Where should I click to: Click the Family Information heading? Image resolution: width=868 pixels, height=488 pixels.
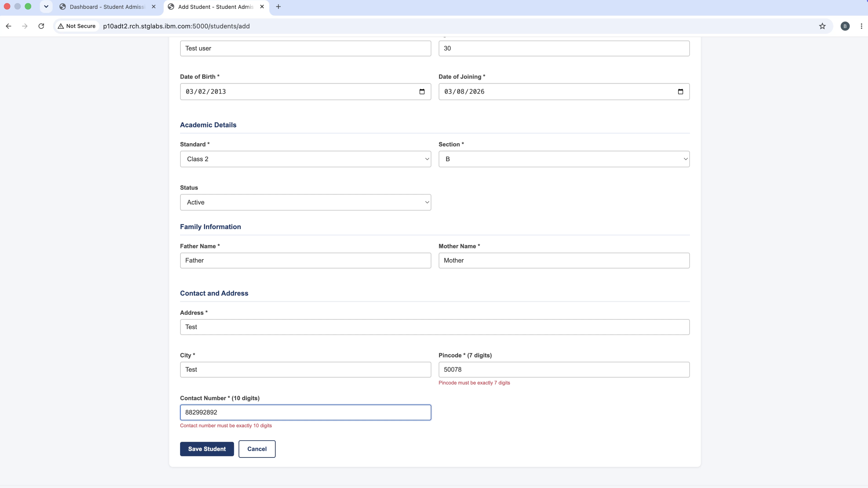click(x=210, y=227)
